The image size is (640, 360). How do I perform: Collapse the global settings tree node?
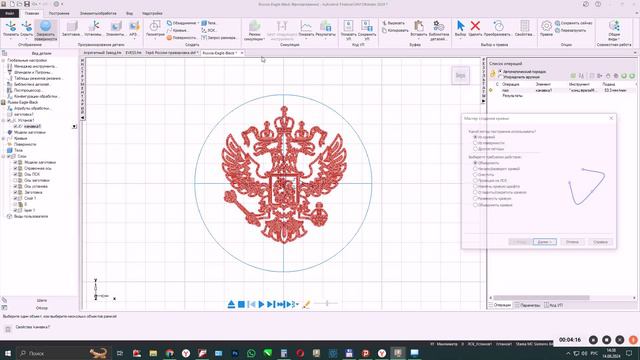[x=3, y=60]
